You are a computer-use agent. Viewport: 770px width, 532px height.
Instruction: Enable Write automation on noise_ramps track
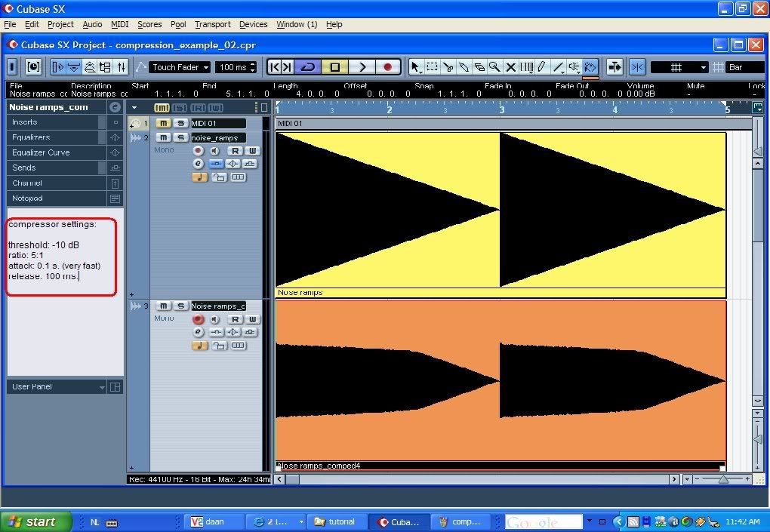252,151
